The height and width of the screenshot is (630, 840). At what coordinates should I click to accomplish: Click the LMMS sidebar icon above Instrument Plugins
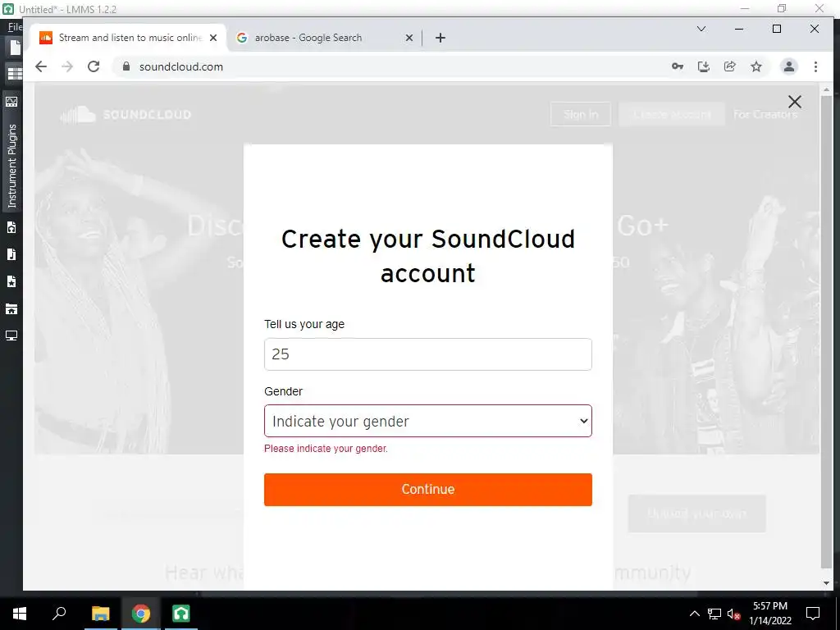[11, 102]
